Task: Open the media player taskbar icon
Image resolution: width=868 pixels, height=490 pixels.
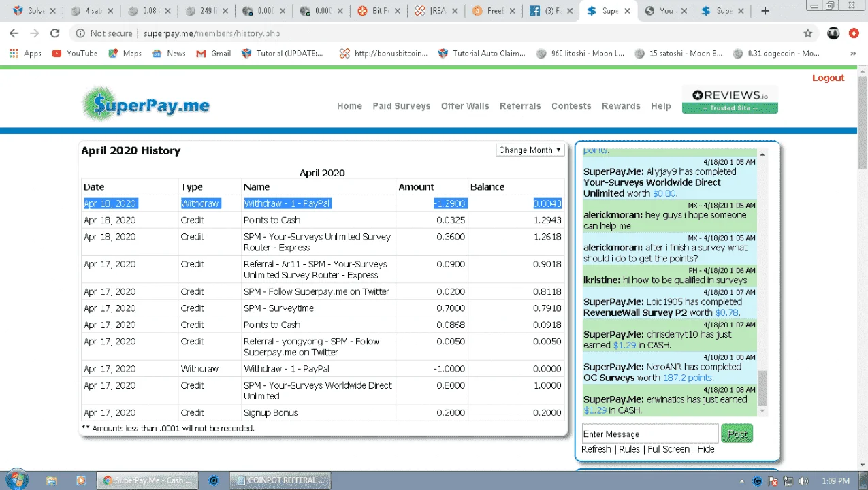Action: click(x=80, y=480)
